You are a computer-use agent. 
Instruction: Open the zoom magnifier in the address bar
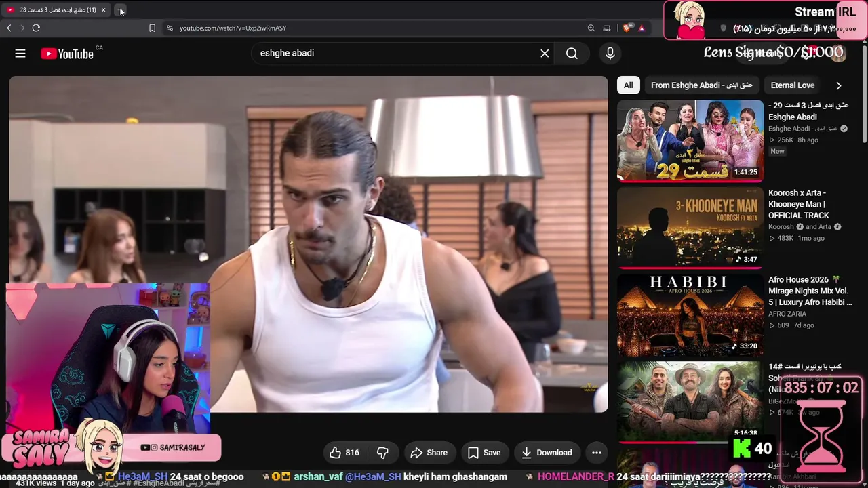coord(591,28)
